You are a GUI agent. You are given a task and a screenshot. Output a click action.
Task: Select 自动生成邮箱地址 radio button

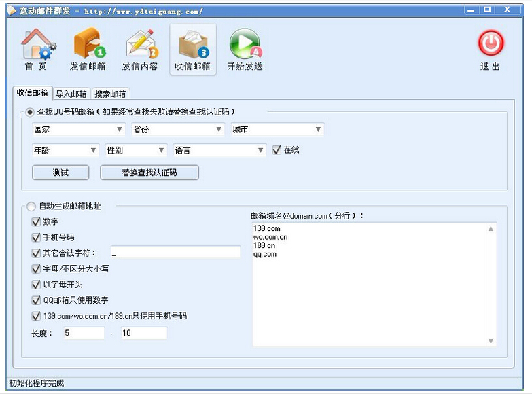[x=31, y=206]
